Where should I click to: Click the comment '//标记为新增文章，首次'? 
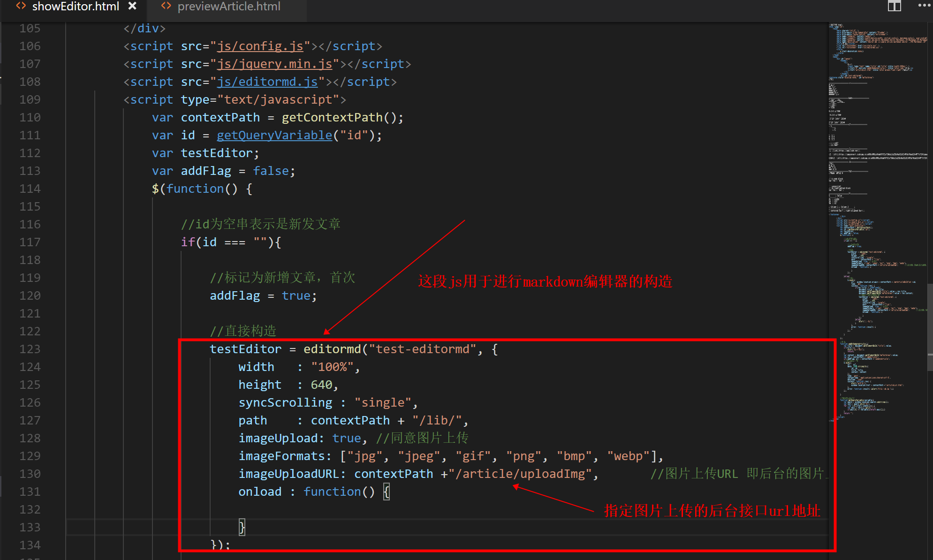coord(282,278)
